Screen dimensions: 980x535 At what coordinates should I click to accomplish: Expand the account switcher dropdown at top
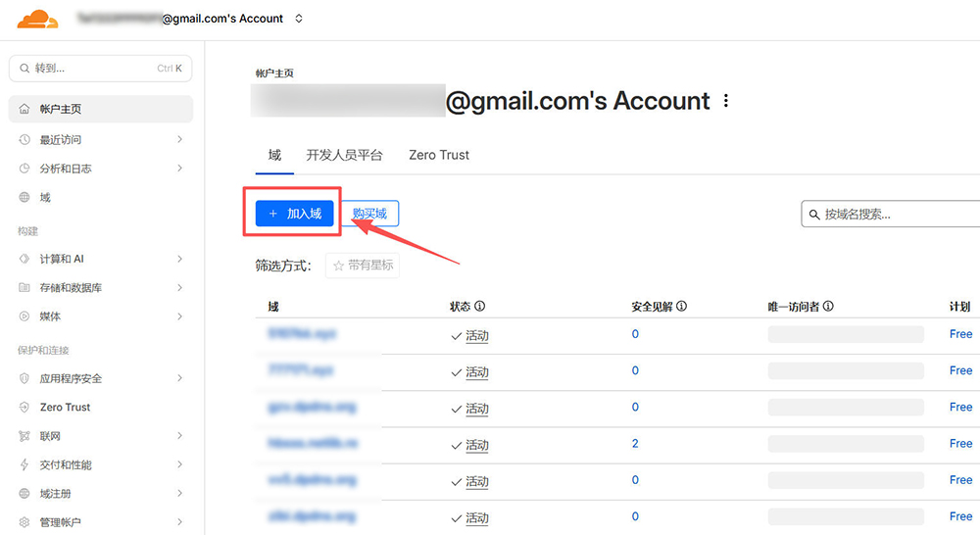tap(299, 19)
